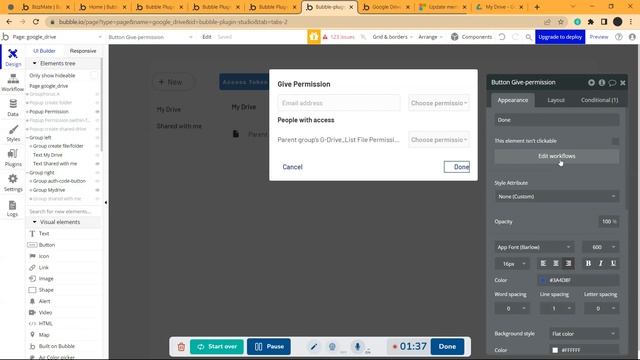Click the info icon in property editor
The height and width of the screenshot is (360, 640).
(x=602, y=82)
